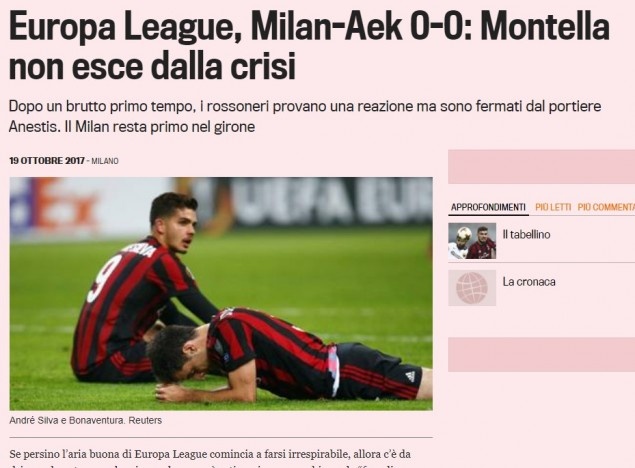Click the Milan-Aek 0-0 article headline
The image size is (635, 468).
coord(309,46)
